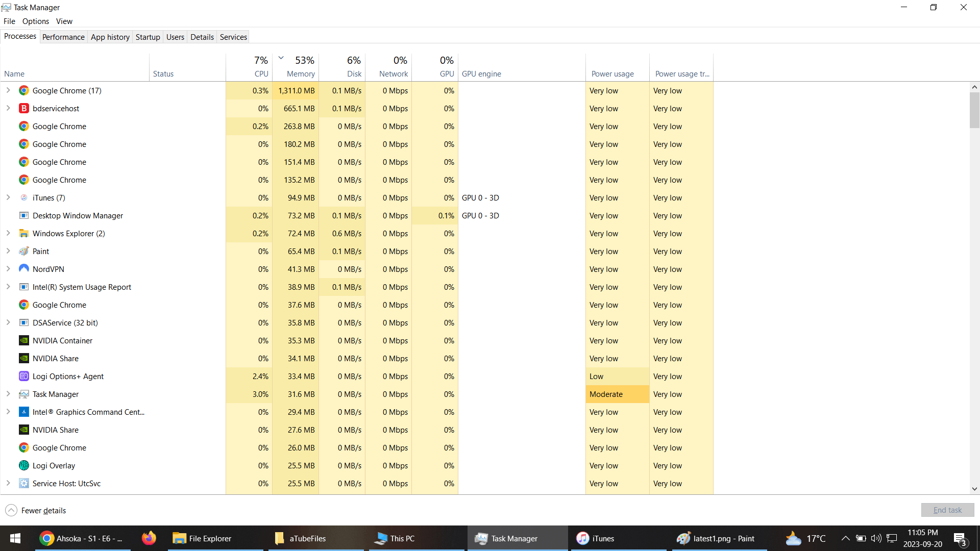Switch to the Performance tab

tap(63, 37)
